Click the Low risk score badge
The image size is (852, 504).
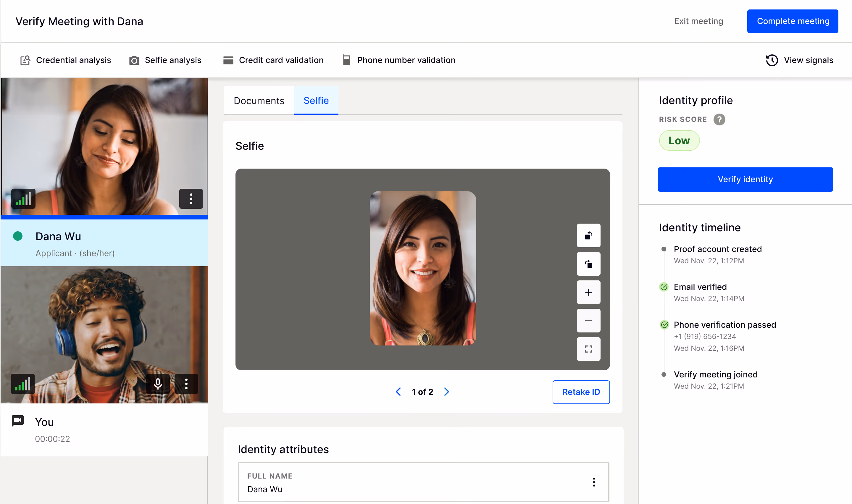(679, 140)
